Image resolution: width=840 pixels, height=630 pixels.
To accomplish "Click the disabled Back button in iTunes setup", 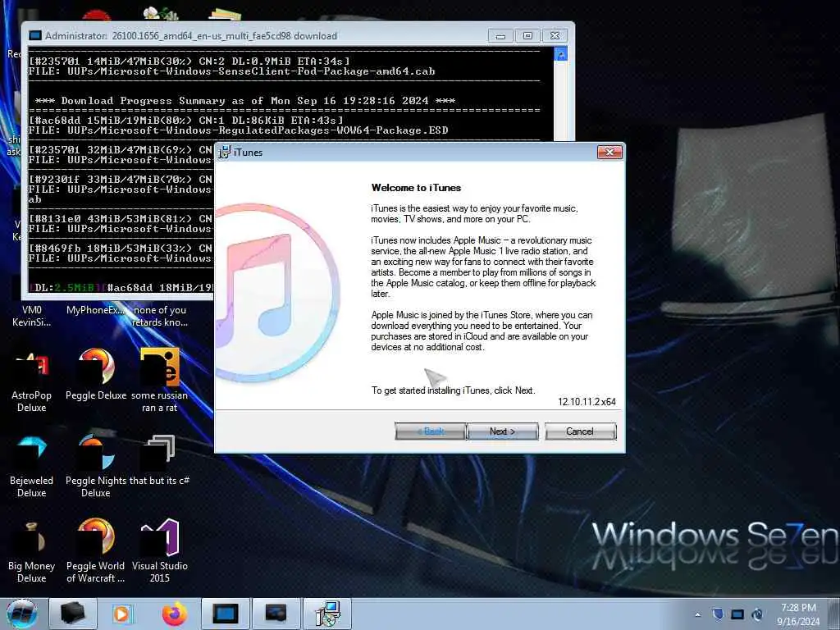I will (430, 431).
